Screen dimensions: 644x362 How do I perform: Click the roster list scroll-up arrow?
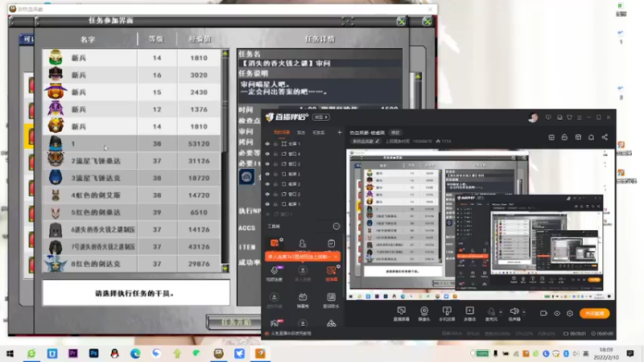[225, 54]
